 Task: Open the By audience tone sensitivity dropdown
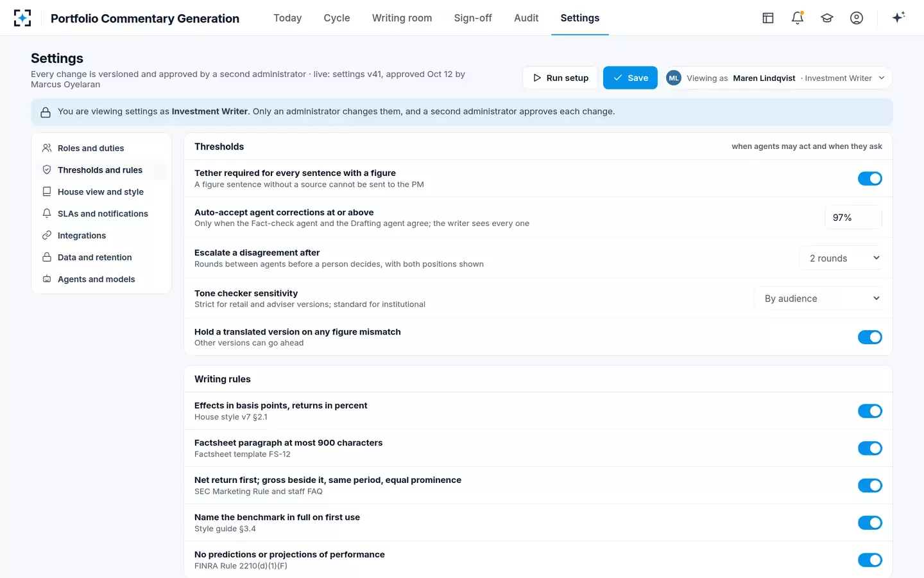coord(818,299)
